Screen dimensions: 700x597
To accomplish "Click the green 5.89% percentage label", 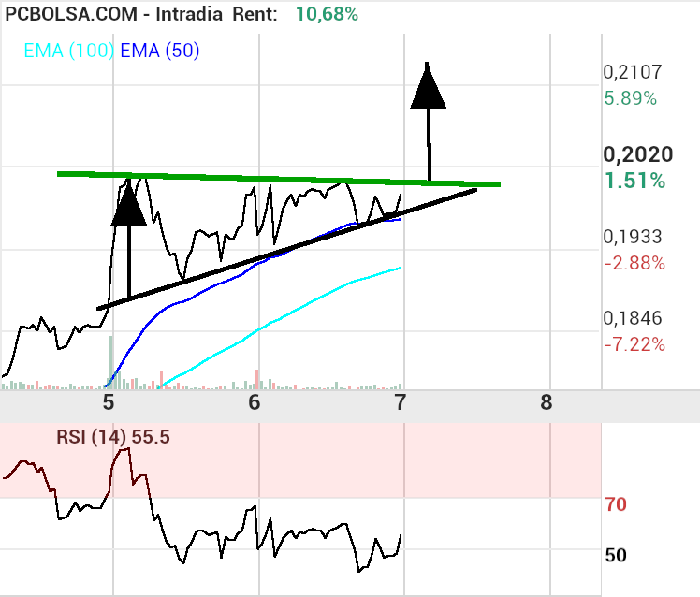I will (630, 98).
